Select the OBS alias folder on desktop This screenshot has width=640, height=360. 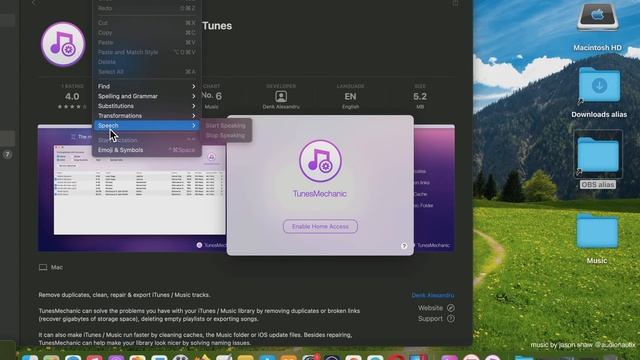(x=598, y=154)
